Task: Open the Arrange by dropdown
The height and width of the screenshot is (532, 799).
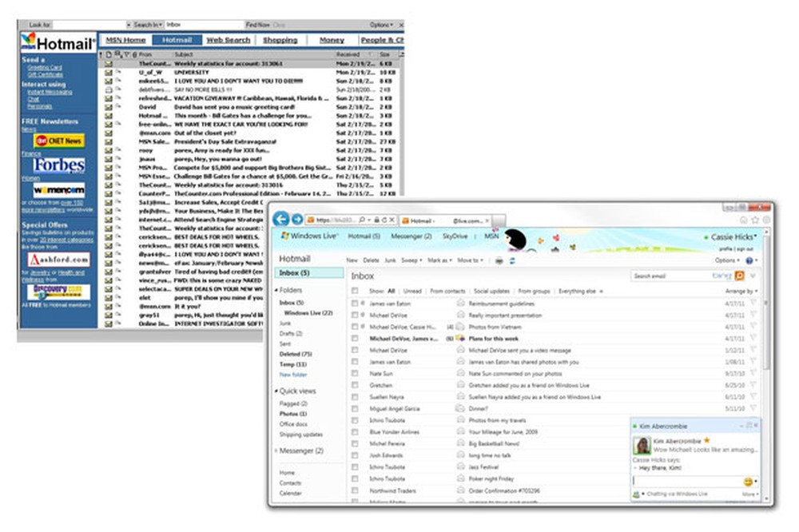Action: [x=741, y=291]
